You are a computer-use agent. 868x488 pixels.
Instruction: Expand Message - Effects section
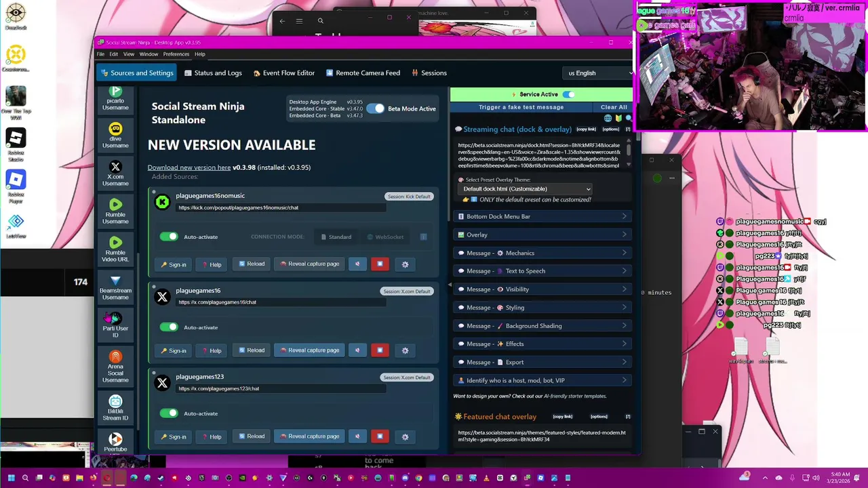[542, 344]
